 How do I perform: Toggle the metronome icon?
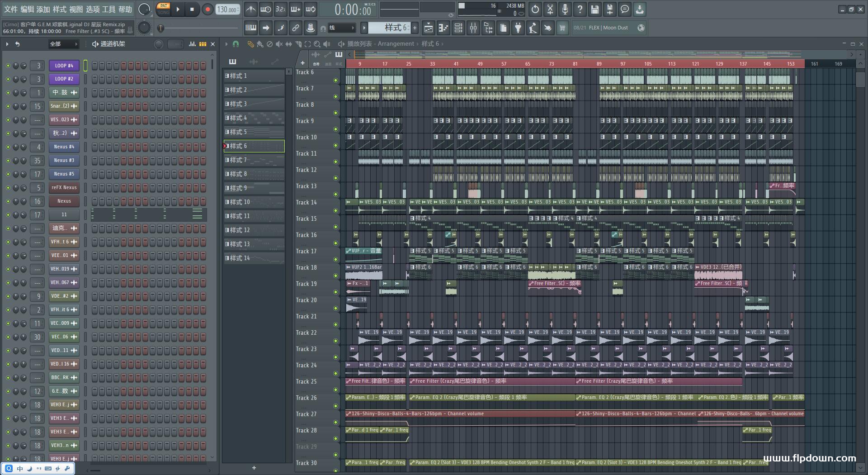tap(251, 9)
